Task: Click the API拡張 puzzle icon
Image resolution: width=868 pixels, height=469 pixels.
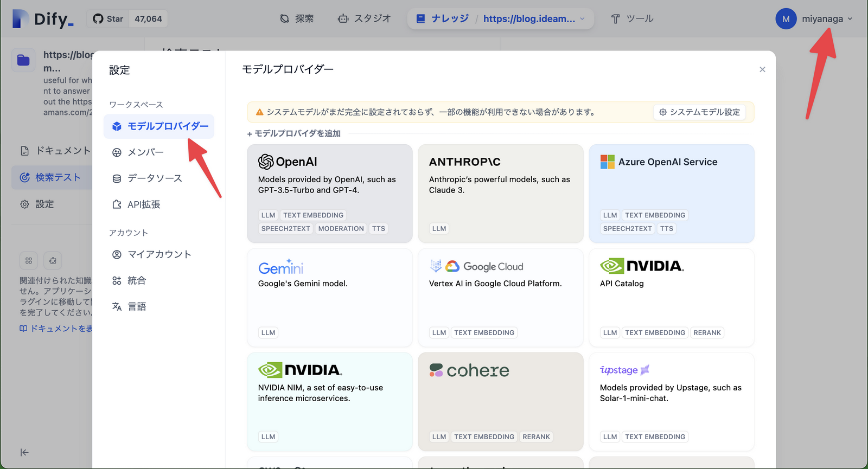Action: (x=117, y=204)
